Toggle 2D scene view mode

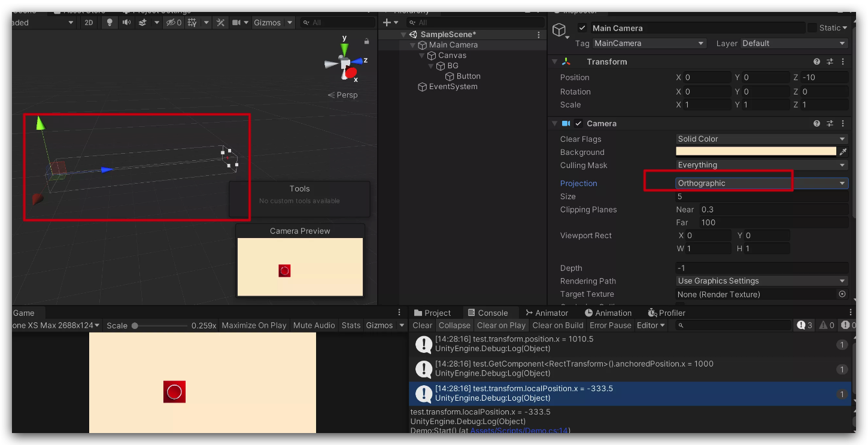click(x=89, y=22)
